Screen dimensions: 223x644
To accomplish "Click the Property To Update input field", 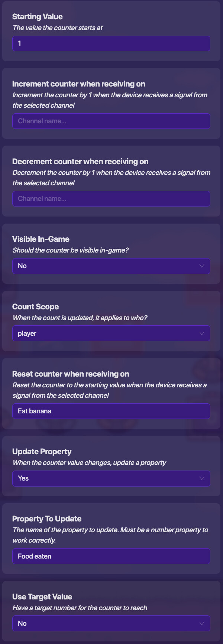I will pyautogui.click(x=111, y=556).
